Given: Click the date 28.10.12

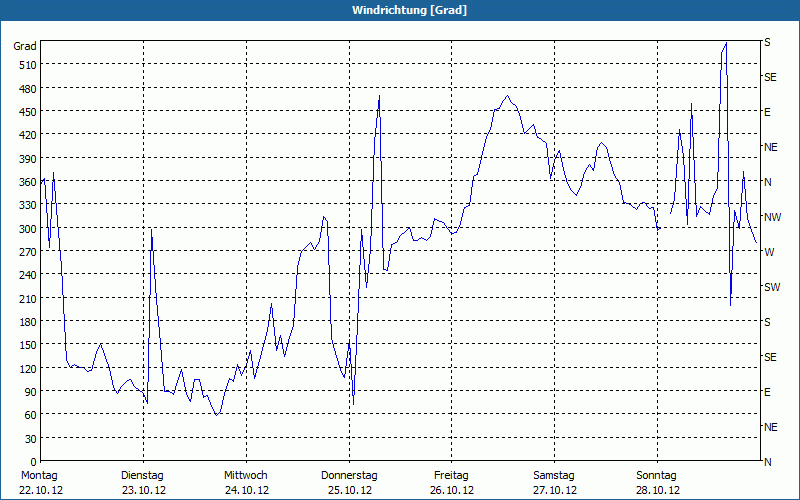Looking at the screenshot, I should [x=658, y=490].
